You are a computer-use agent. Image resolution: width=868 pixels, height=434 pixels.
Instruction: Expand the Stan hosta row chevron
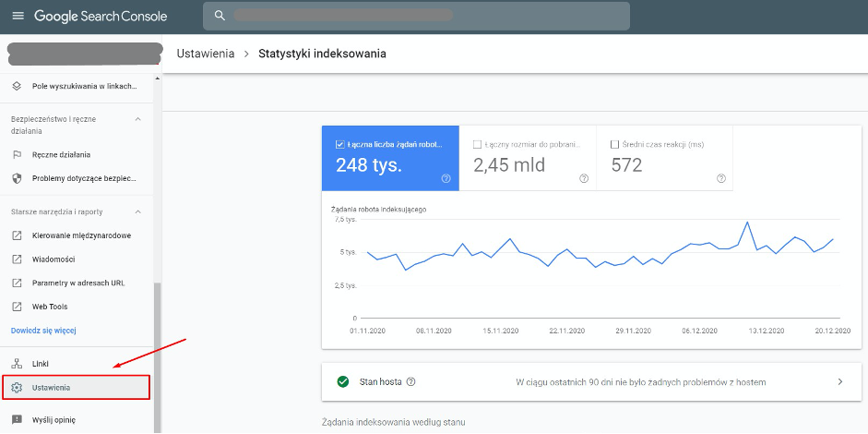tap(839, 381)
